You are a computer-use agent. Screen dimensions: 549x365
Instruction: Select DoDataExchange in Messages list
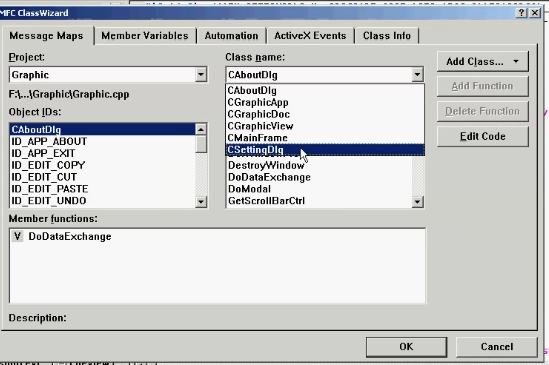click(319, 177)
